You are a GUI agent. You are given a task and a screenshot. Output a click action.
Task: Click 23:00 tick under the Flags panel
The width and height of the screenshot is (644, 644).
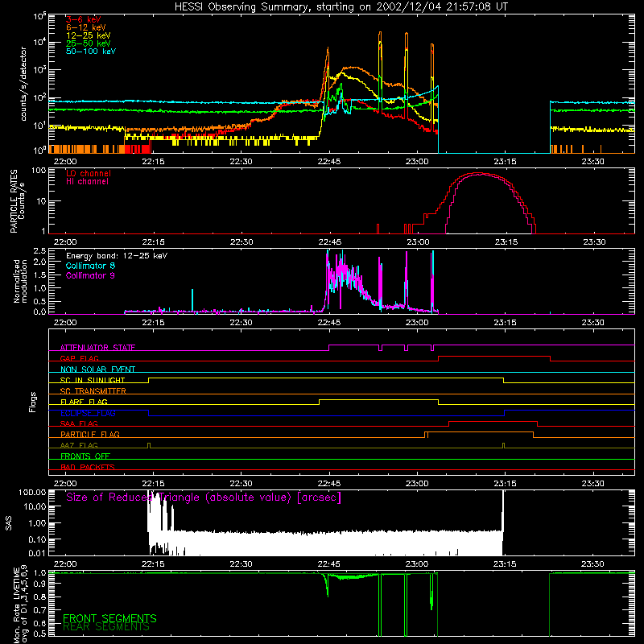pyautogui.click(x=417, y=484)
